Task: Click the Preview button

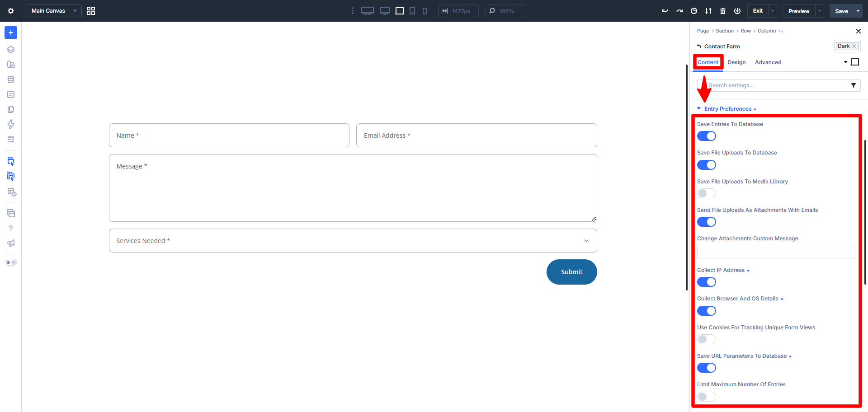Action: coord(799,11)
